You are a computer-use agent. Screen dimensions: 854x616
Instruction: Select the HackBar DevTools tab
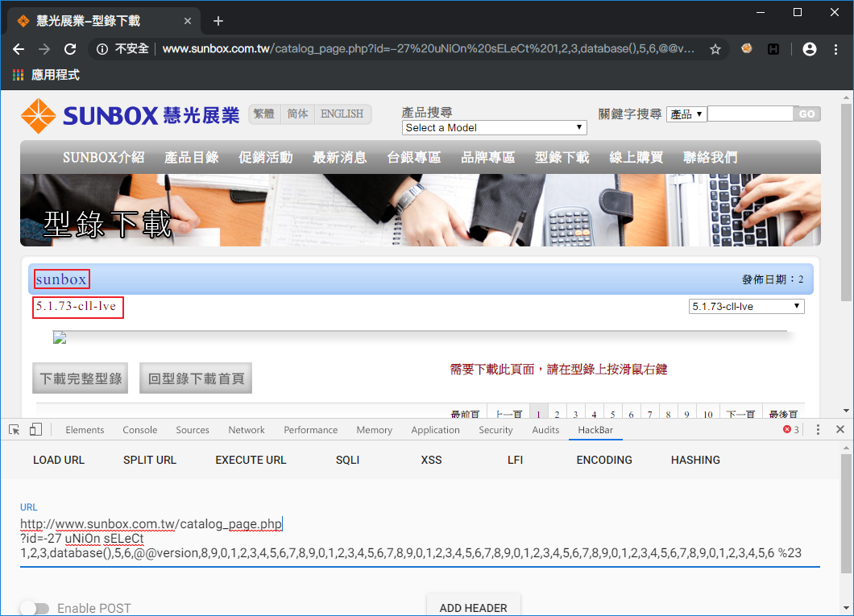(595, 430)
